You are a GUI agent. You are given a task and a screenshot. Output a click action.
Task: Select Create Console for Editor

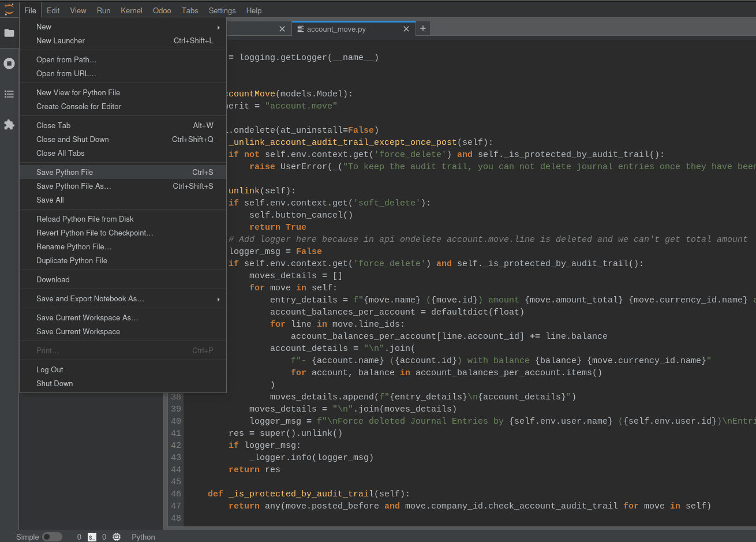pyautogui.click(x=123, y=107)
